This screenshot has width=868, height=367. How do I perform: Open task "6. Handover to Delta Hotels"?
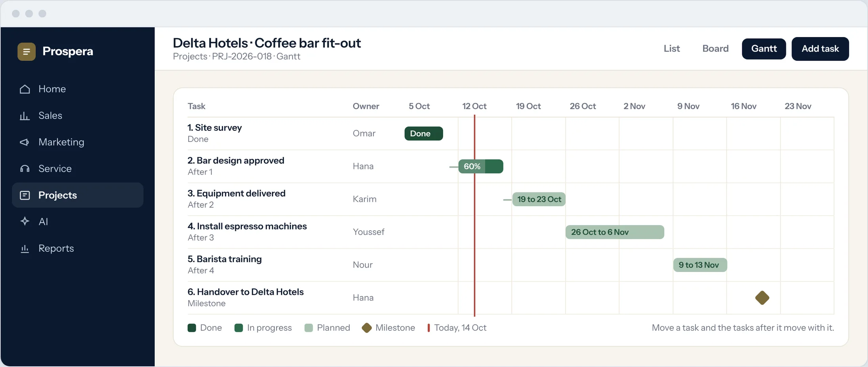245,292
